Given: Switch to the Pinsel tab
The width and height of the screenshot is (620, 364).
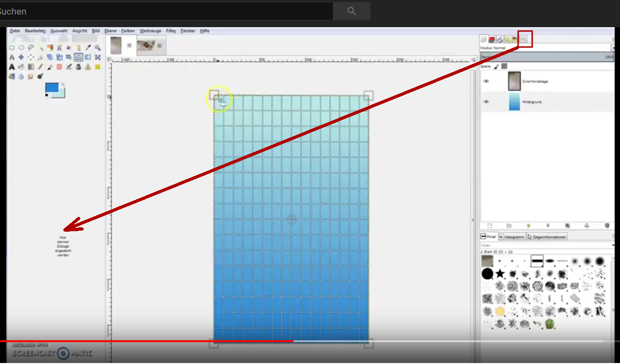Looking at the screenshot, I should pos(488,237).
